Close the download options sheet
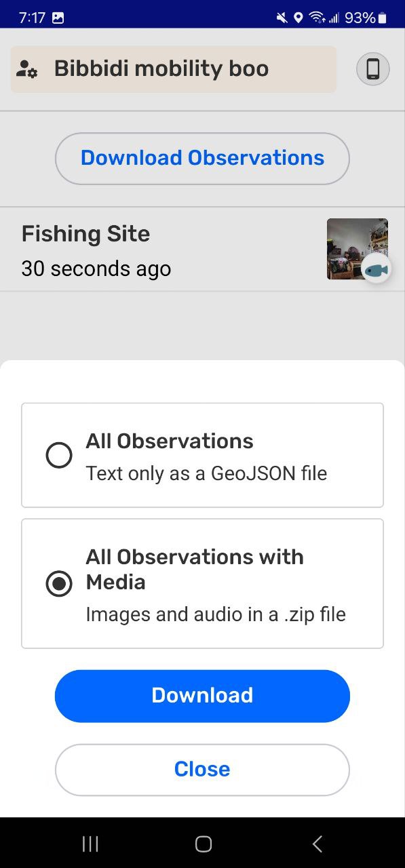Screen dimensions: 405x868 tap(202, 770)
